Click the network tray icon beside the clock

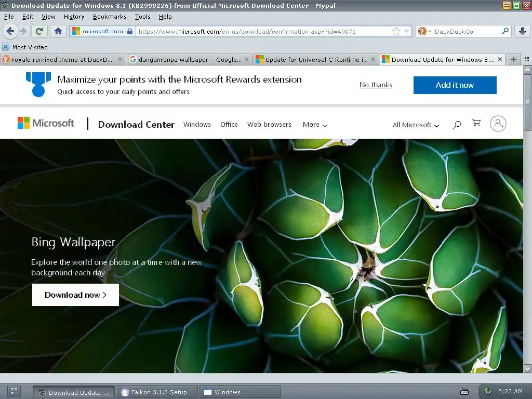click(x=487, y=391)
